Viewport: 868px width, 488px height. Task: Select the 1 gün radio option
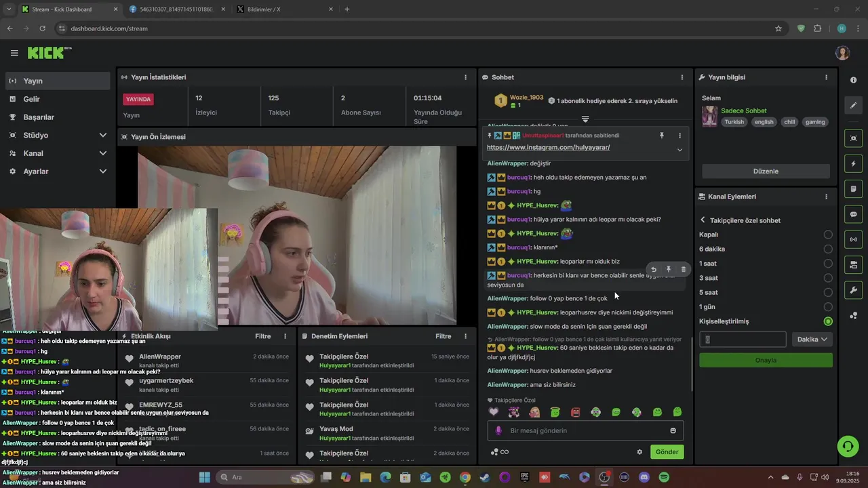(x=828, y=307)
